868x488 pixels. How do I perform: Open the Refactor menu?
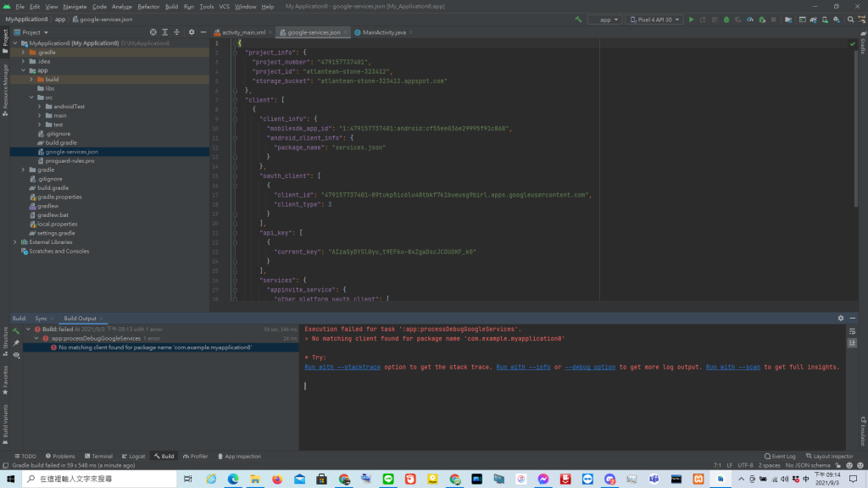click(148, 6)
